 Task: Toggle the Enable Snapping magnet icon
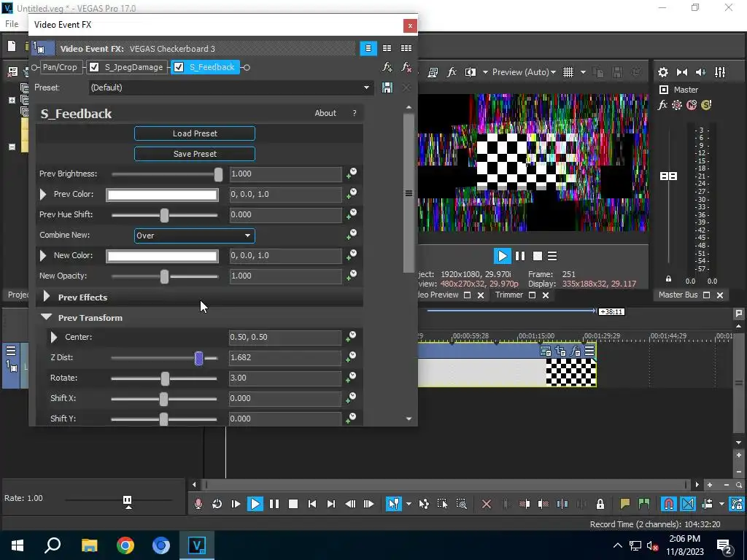pyautogui.click(x=669, y=504)
